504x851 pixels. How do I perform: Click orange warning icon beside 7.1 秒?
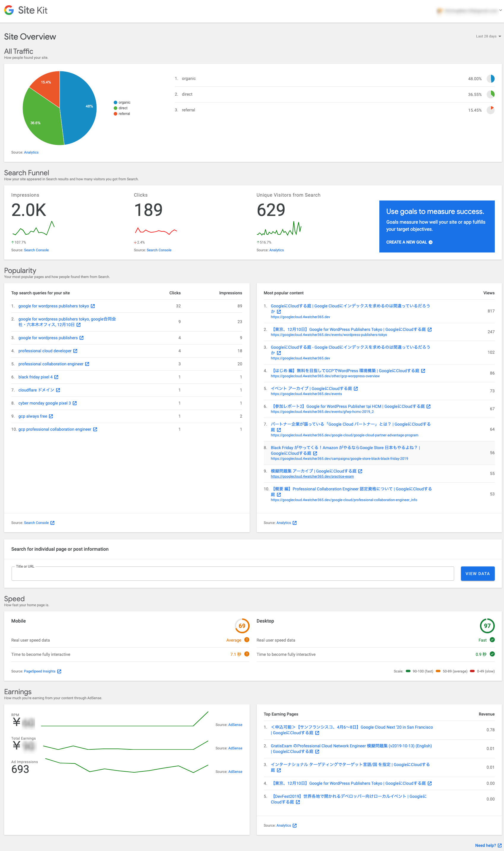tap(247, 654)
